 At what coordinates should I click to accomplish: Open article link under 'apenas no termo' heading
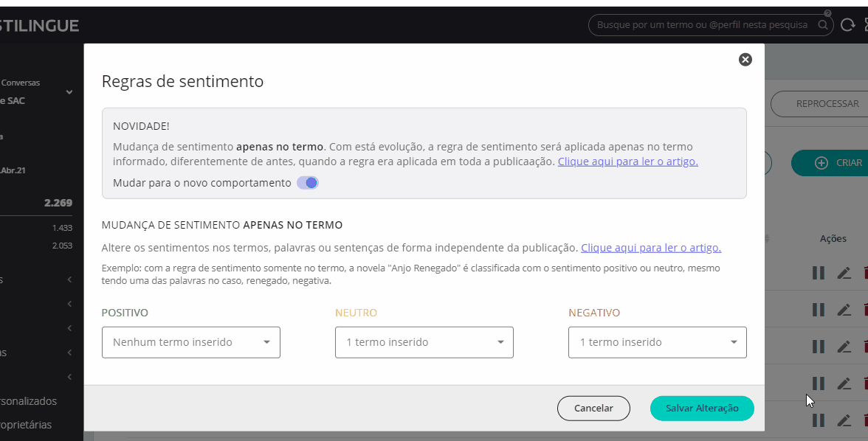[650, 248]
